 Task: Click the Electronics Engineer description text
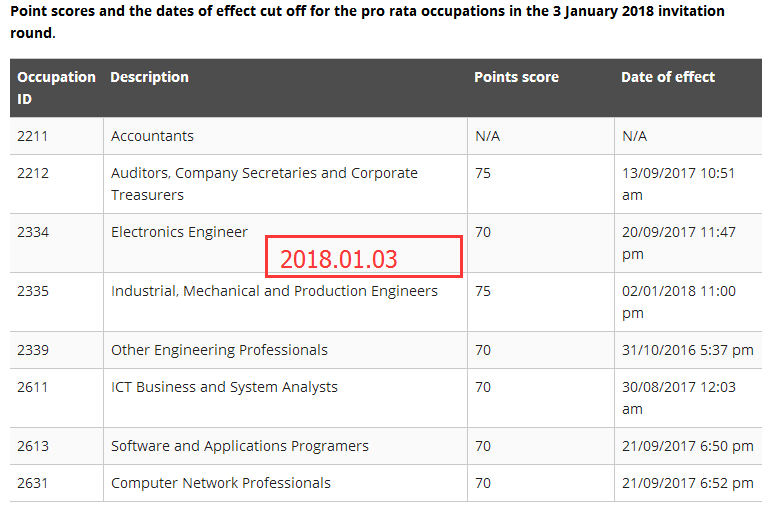pyautogui.click(x=179, y=232)
